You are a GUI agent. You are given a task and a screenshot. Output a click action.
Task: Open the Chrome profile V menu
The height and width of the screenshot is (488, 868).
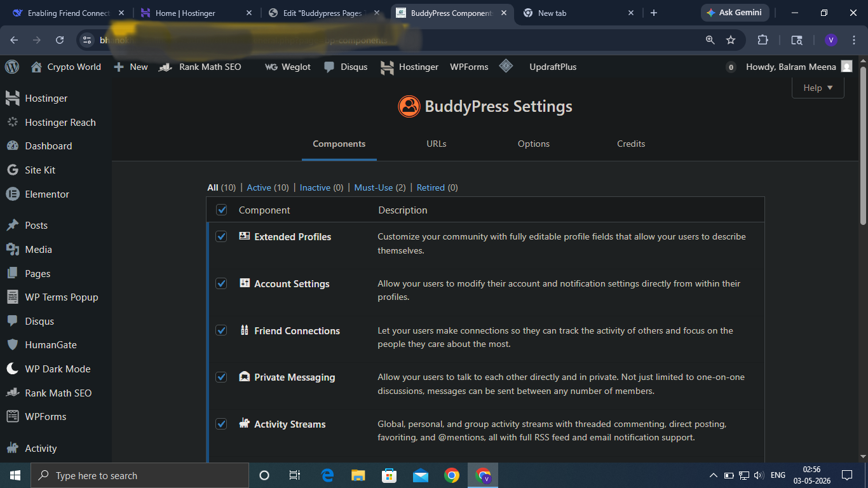click(x=831, y=40)
